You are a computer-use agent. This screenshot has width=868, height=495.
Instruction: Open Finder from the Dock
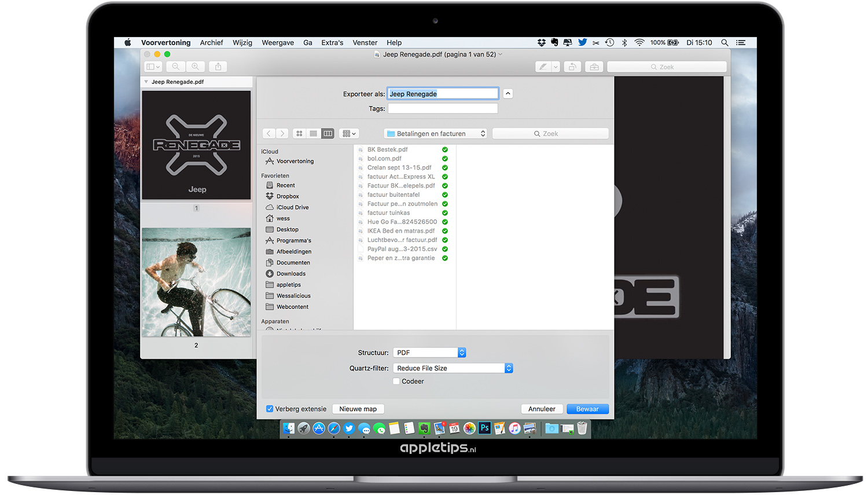(x=289, y=428)
